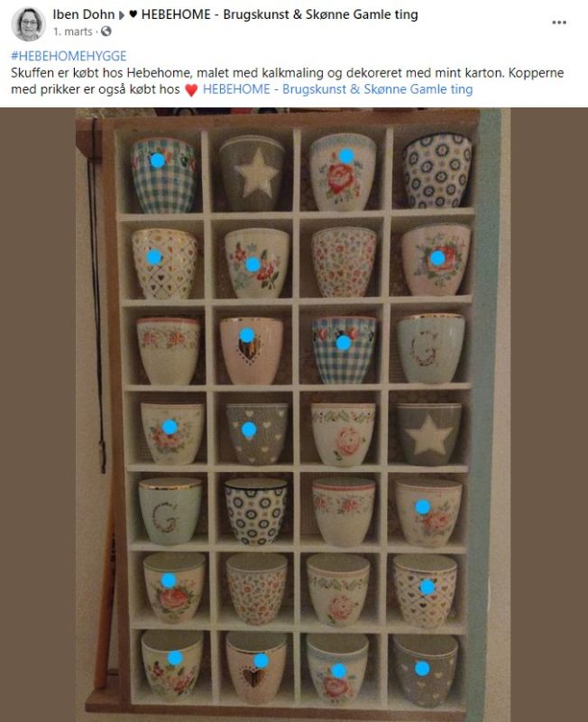
Task: Click the grey cup with white star, top row
Action: point(252,173)
